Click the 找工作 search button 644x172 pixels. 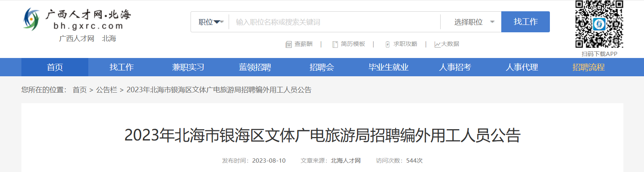click(525, 22)
